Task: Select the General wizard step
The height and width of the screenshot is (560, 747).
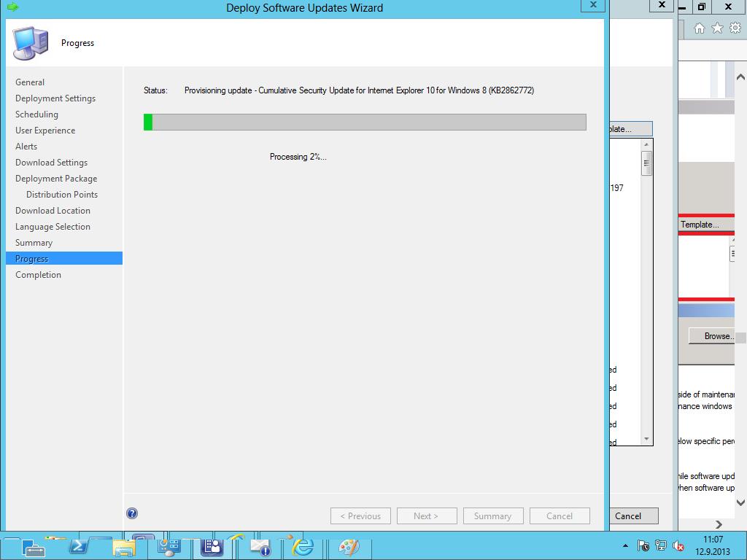Action: tap(30, 82)
